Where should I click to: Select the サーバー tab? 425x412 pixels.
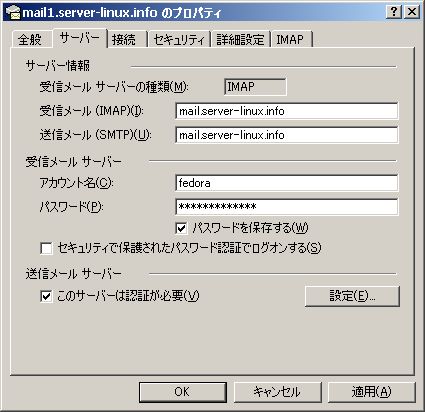(x=79, y=38)
